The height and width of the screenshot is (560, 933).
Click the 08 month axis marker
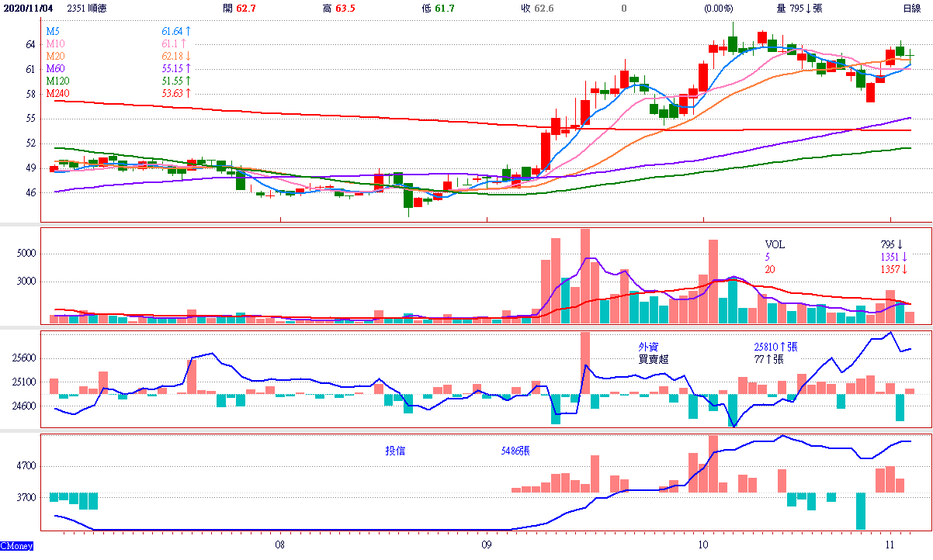coord(279,545)
